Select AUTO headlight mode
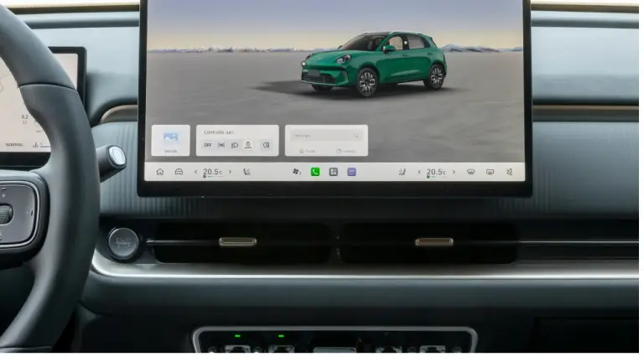Image resolution: width=644 pixels, height=362 pixels. click(248, 145)
